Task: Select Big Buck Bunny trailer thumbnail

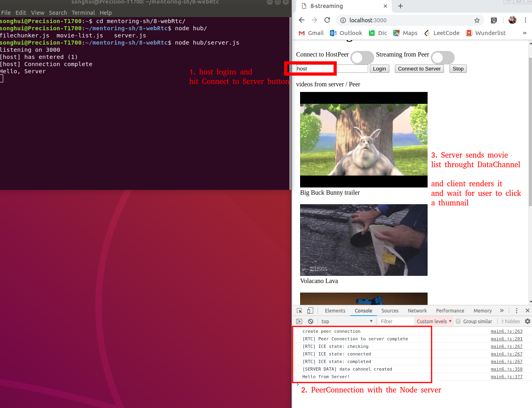Action: coord(364,140)
